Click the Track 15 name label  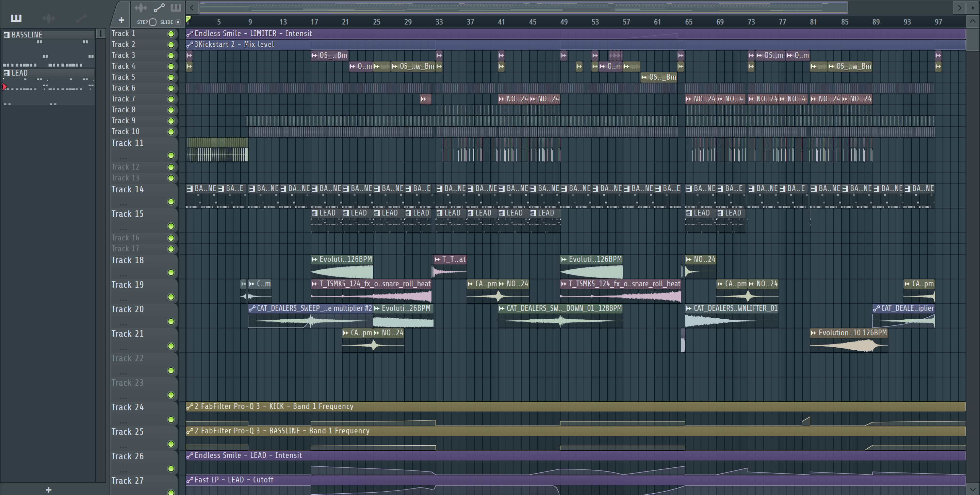(x=128, y=214)
